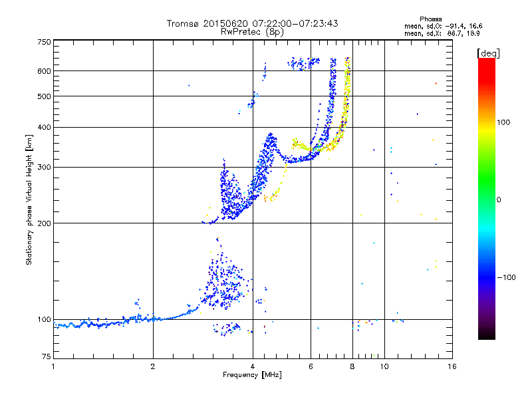Click the x-axis tick label '4'

click(x=253, y=366)
